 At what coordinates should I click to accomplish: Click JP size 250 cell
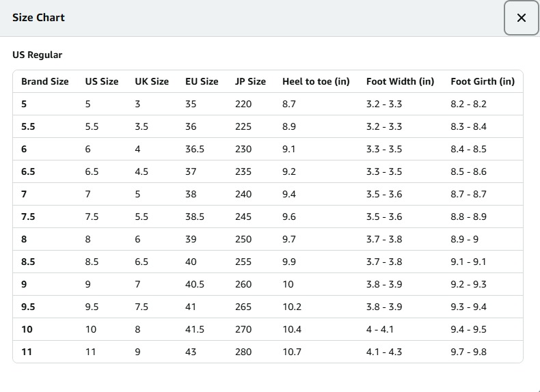pyautogui.click(x=243, y=239)
